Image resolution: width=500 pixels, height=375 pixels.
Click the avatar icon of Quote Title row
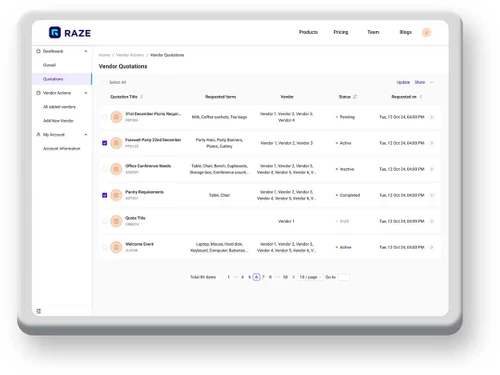point(116,221)
